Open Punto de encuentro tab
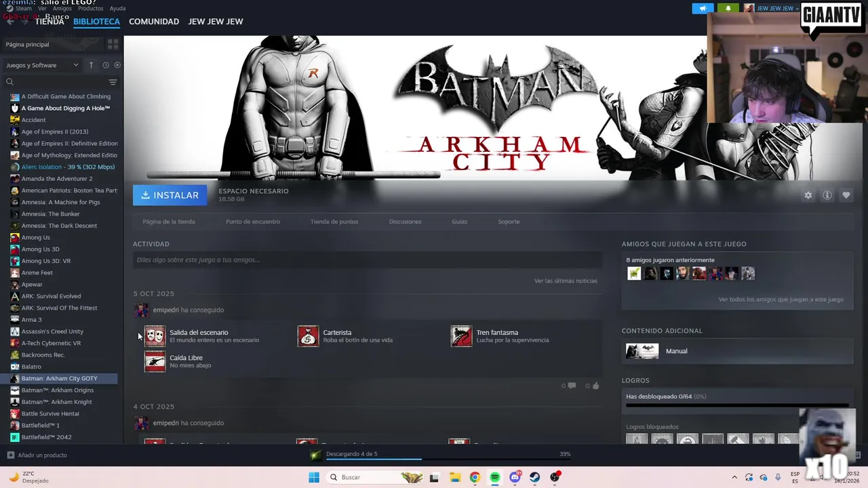 click(252, 222)
